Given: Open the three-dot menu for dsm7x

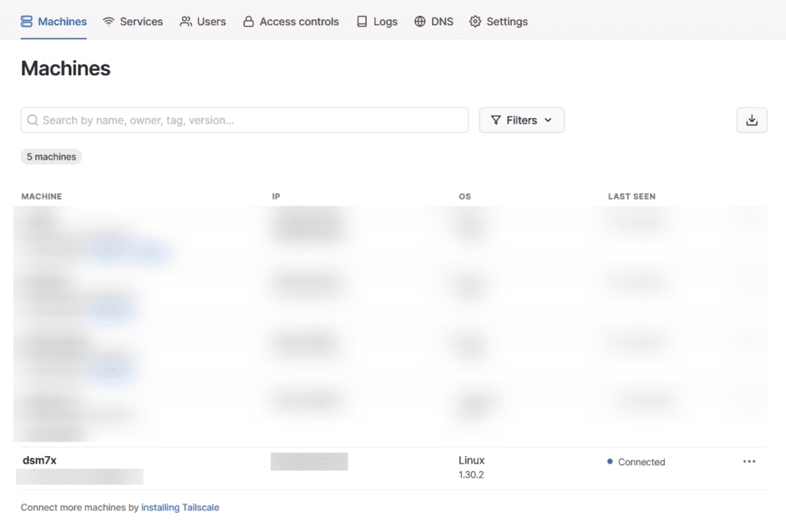Looking at the screenshot, I should coord(749,461).
